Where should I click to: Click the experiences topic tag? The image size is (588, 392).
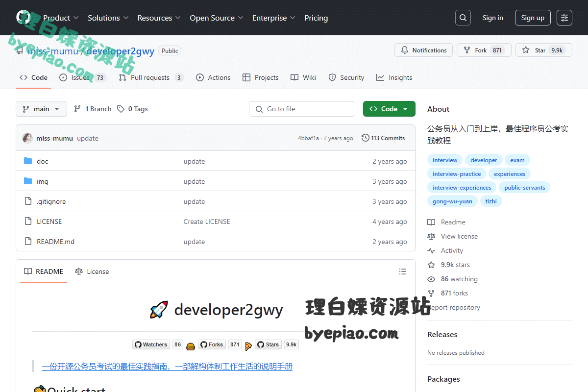(x=510, y=174)
